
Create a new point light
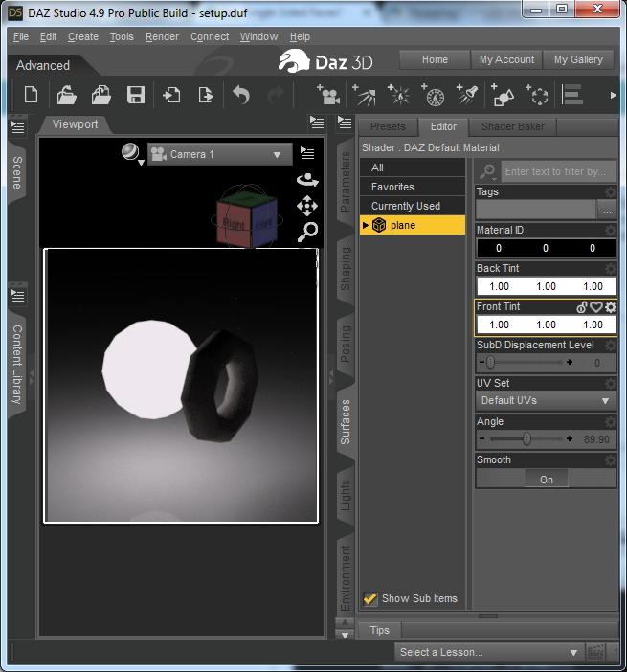tap(398, 95)
